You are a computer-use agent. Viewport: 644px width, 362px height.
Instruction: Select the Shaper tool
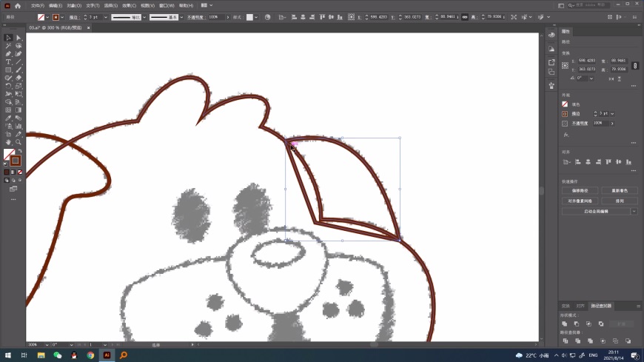click(8, 78)
